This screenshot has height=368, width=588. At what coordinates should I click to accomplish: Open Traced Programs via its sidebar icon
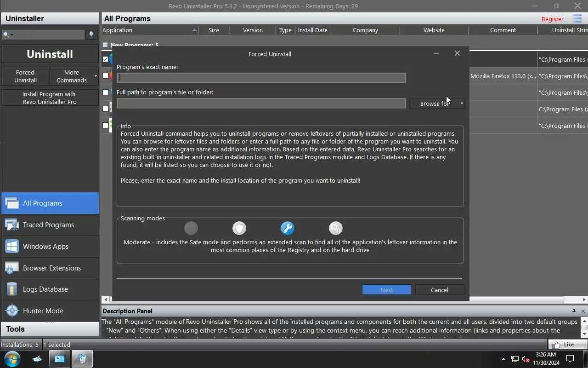[x=11, y=225]
